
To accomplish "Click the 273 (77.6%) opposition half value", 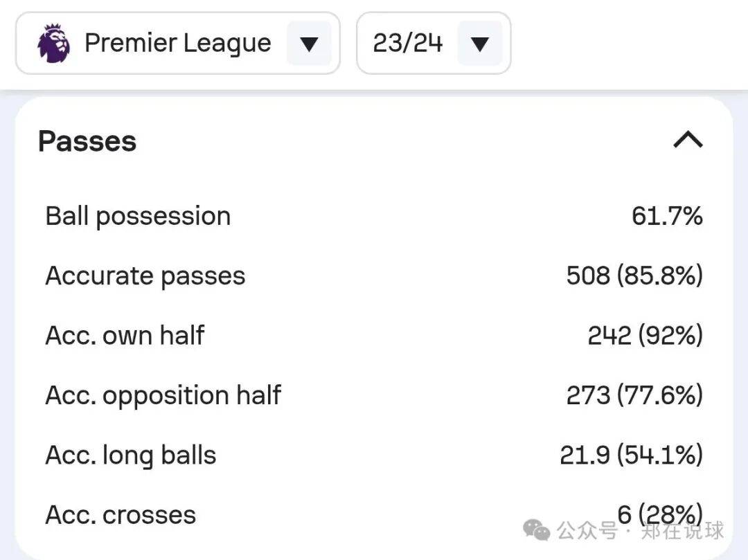I will (x=634, y=395).
